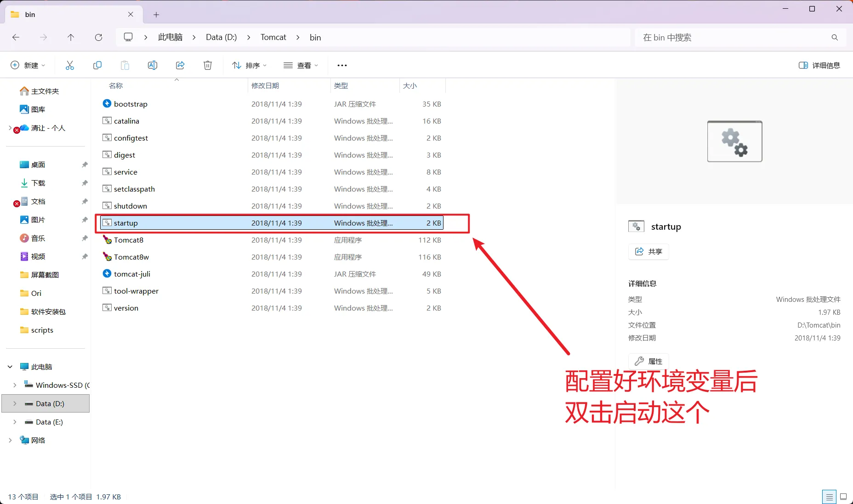
Task: Click the Copy icon in toolbar
Action: 97,65
